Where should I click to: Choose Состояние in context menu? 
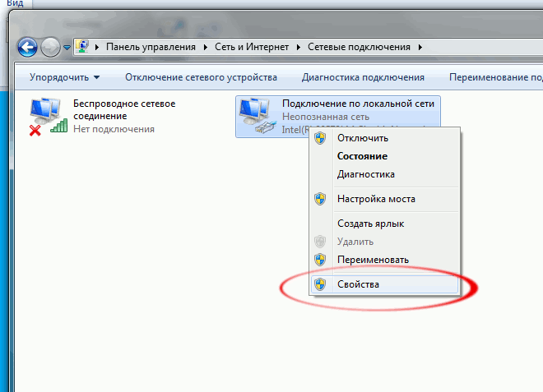pyautogui.click(x=384, y=156)
